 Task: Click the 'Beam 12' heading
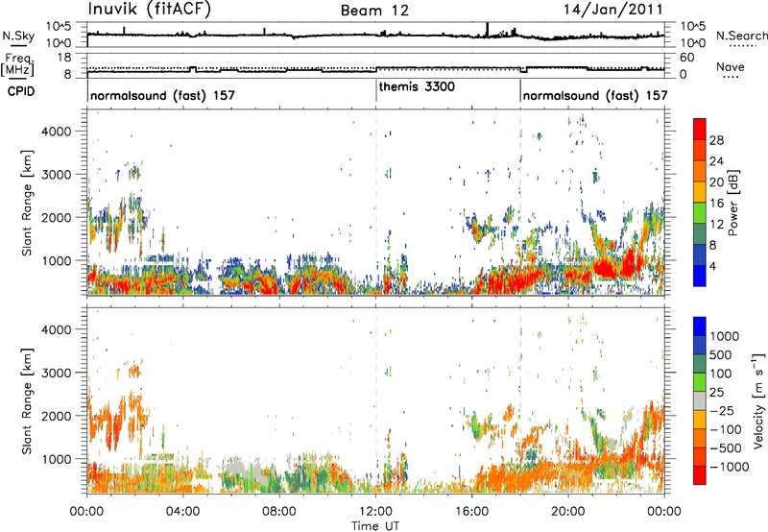click(x=374, y=11)
